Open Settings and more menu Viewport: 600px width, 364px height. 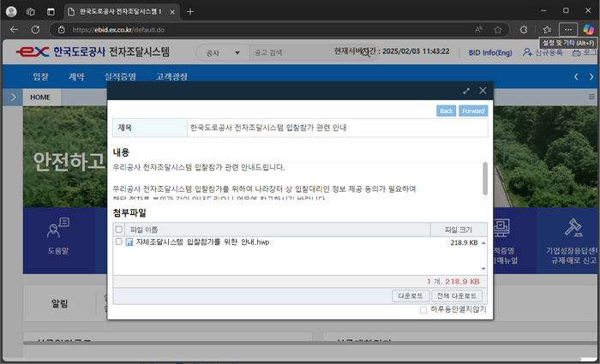pos(568,29)
